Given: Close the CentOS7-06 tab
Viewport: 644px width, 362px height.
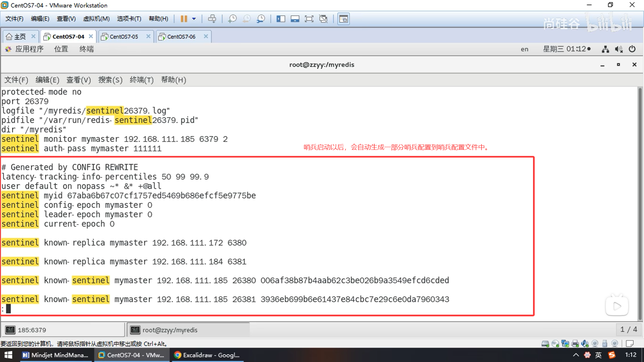Looking at the screenshot, I should 206,36.
